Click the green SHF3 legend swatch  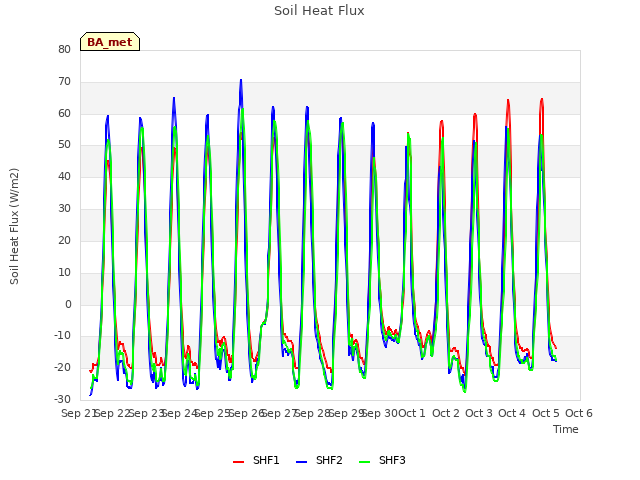(364, 462)
